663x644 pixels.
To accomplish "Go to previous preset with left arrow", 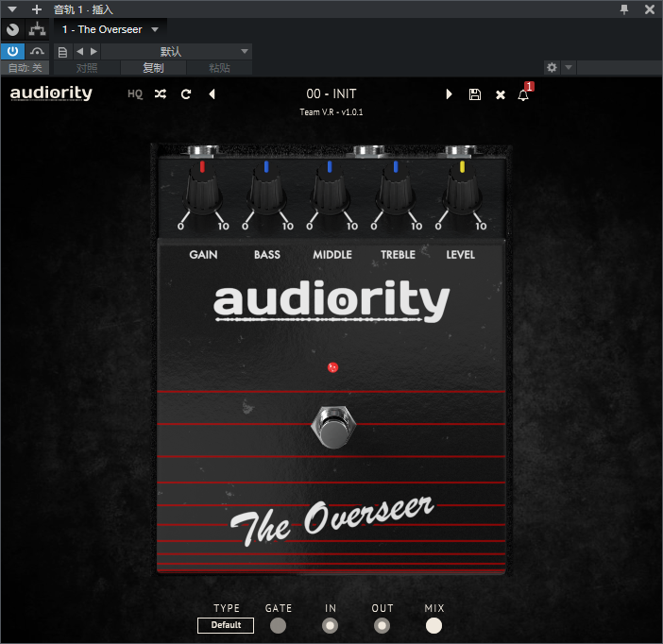I will click(x=212, y=93).
